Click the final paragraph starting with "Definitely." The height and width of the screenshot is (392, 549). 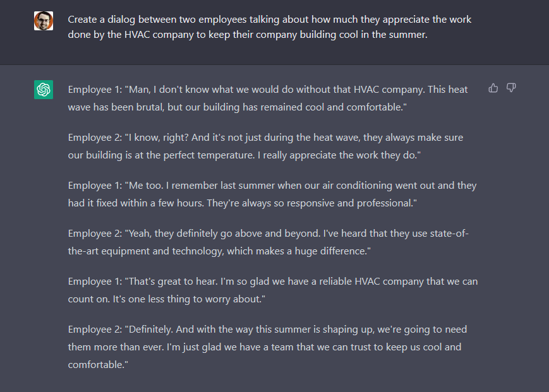268,347
